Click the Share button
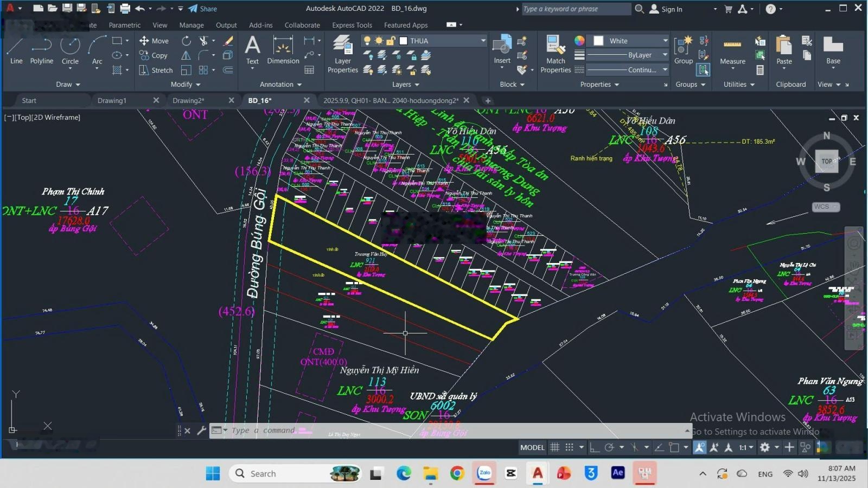Viewport: 868px width, 488px height. pyautogui.click(x=203, y=9)
